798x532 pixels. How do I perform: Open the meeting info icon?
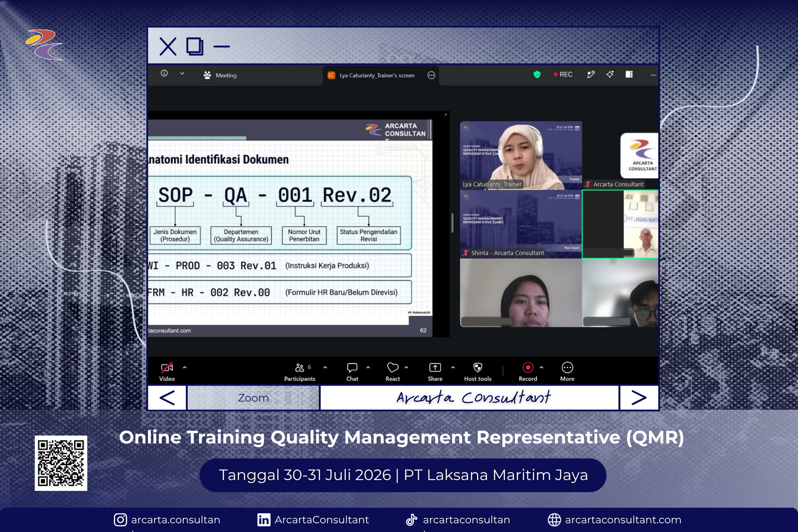[164, 74]
